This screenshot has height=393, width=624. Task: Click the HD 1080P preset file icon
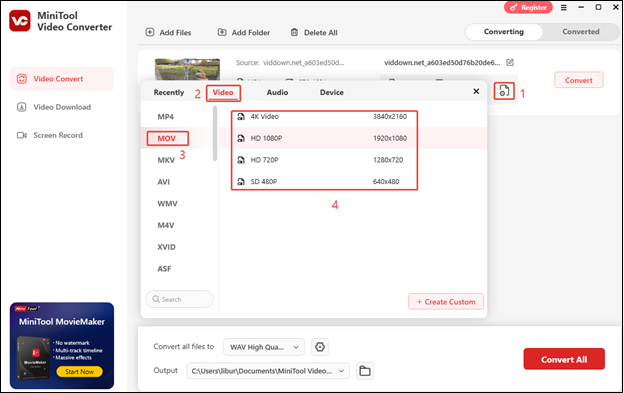(241, 138)
